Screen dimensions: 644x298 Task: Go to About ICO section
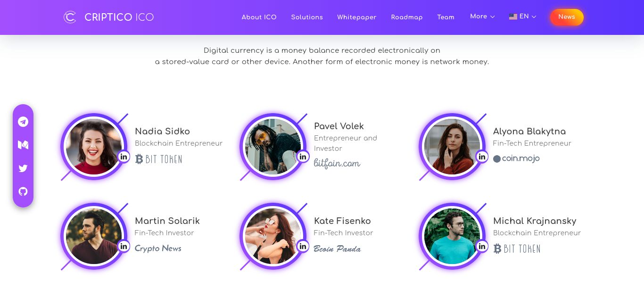[x=259, y=17]
